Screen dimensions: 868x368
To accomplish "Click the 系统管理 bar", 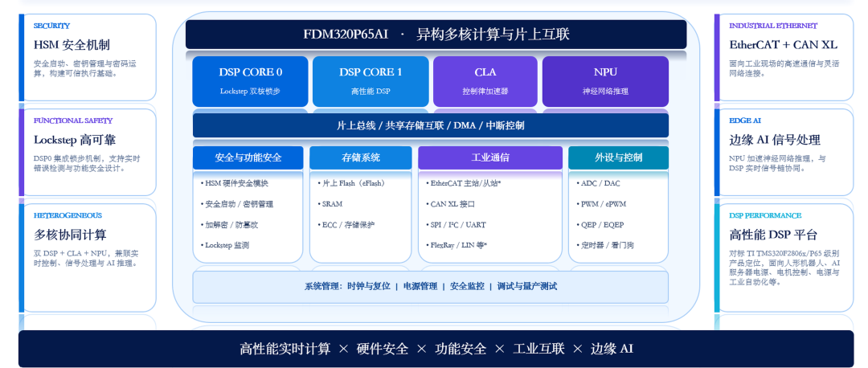I will click(x=431, y=287).
